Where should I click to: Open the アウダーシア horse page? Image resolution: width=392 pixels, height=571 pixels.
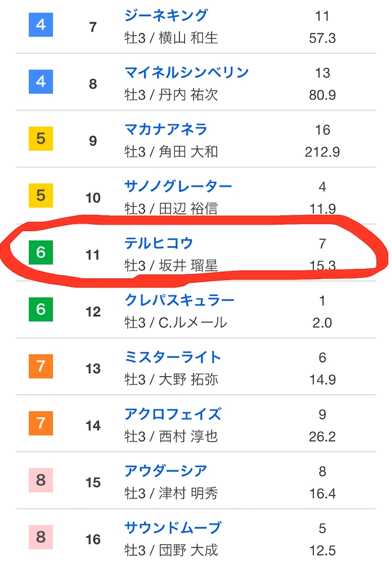click(x=166, y=471)
